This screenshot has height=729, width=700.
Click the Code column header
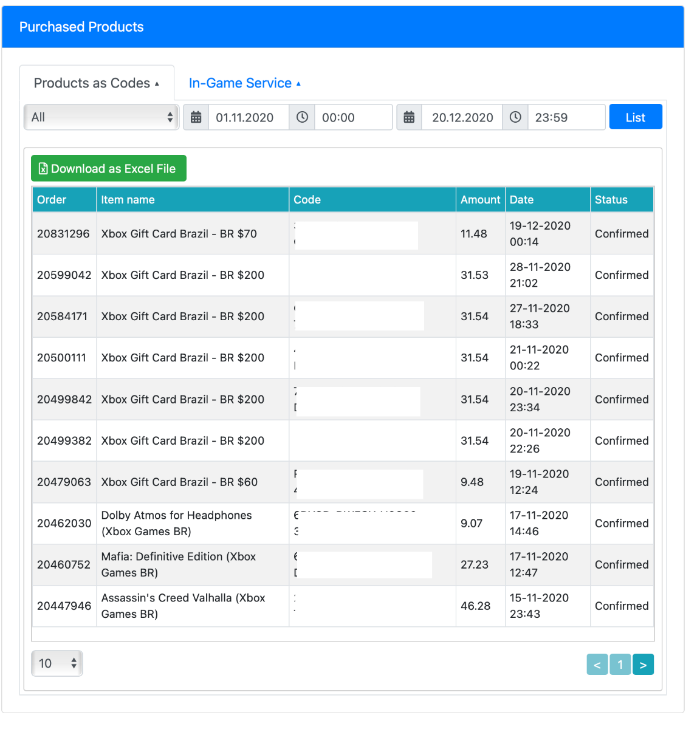(372, 200)
